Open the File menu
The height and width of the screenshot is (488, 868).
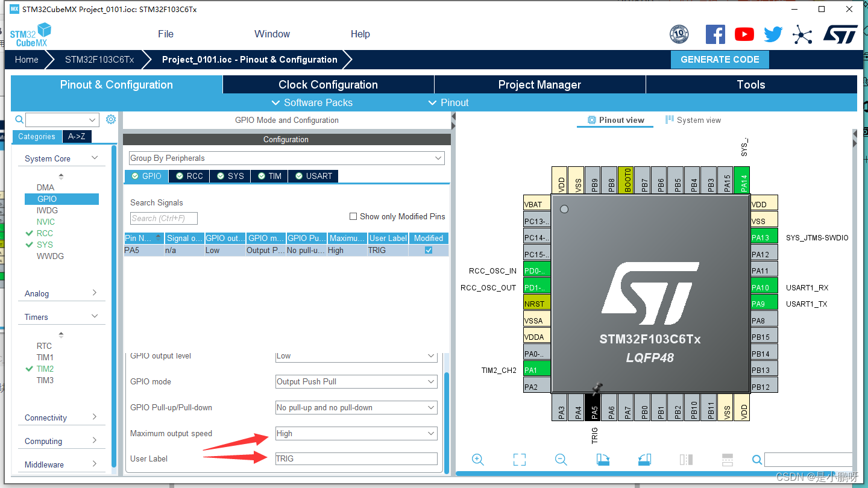[x=166, y=34]
